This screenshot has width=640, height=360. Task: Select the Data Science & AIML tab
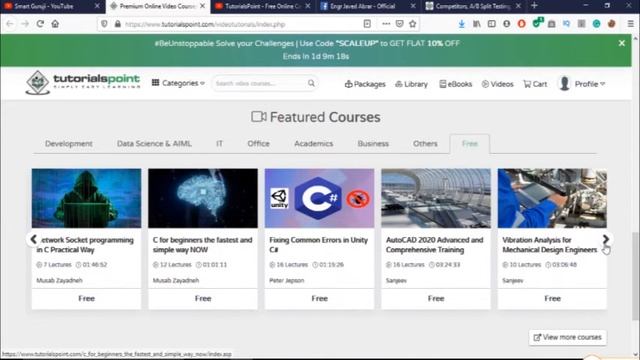click(154, 144)
